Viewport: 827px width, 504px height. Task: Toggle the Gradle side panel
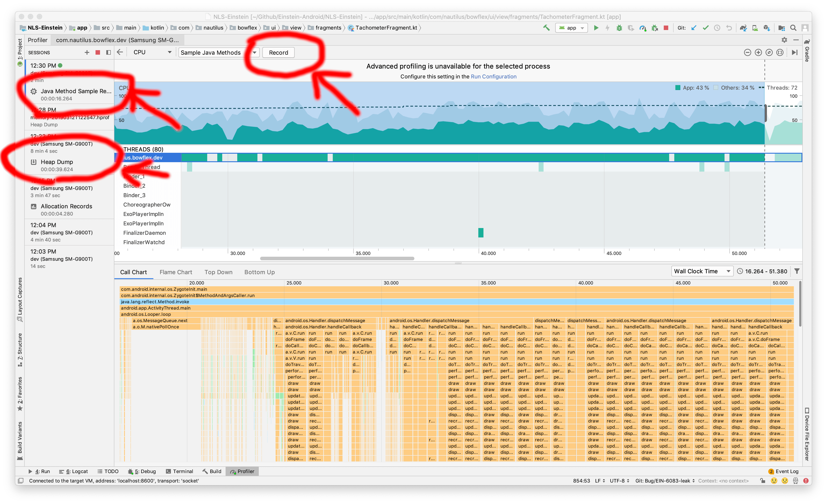click(x=807, y=50)
